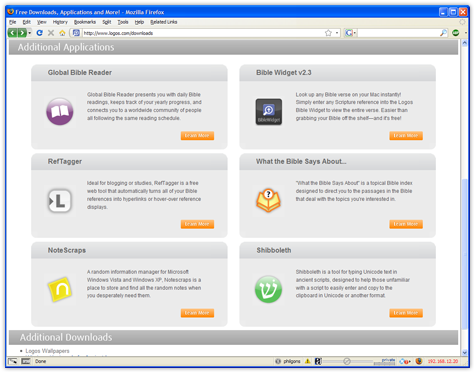This screenshot has width=475, height=373.
Task: Click the Bible Widget app icon
Action: (x=269, y=112)
